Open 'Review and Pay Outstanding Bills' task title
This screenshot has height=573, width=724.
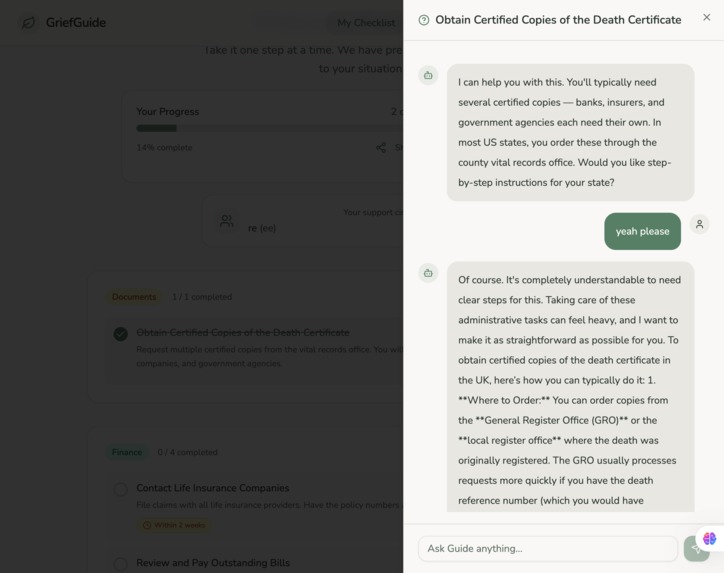[213, 563]
